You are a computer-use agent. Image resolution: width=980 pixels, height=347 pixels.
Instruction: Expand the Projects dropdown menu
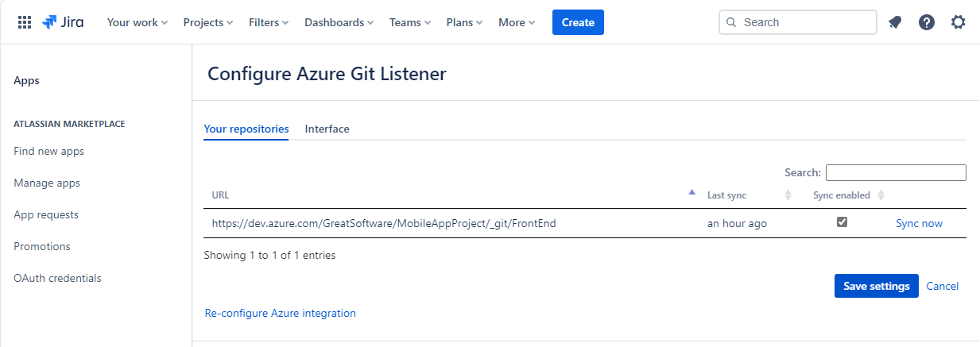click(208, 22)
